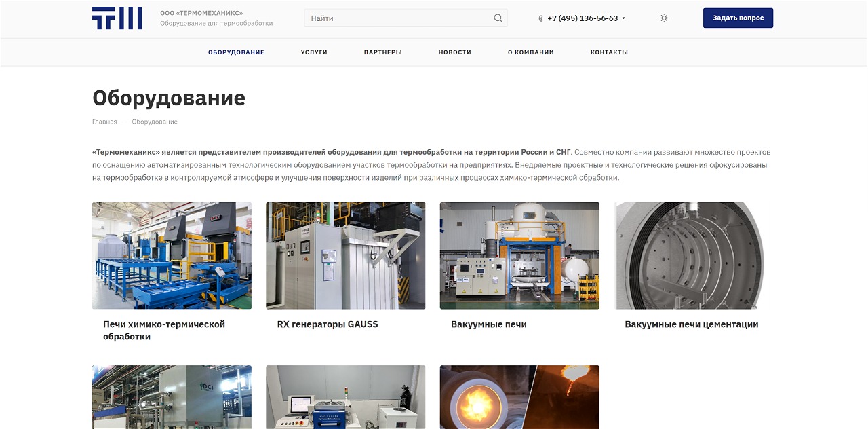Open the Контакты menu item
Screen dimensions: 868x429
(609, 52)
